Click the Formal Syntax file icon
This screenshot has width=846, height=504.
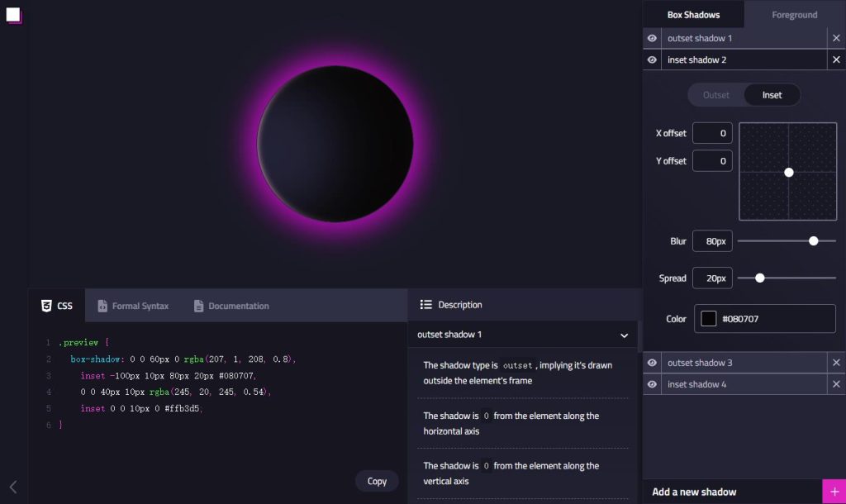[x=102, y=306]
